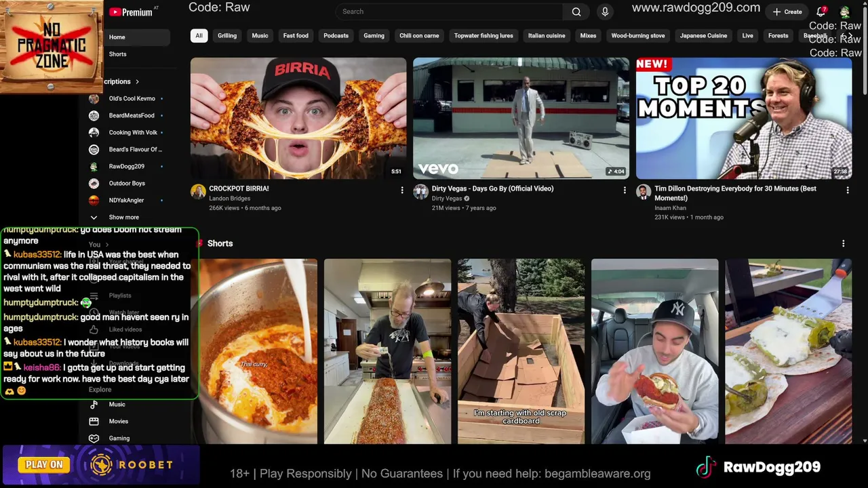Play the CROCKPOT BIRRIA video thumbnail
The image size is (868, 488).
(x=298, y=118)
